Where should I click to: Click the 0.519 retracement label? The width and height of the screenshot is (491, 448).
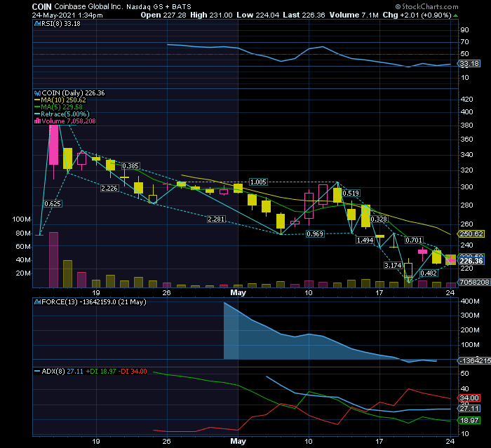(351, 194)
